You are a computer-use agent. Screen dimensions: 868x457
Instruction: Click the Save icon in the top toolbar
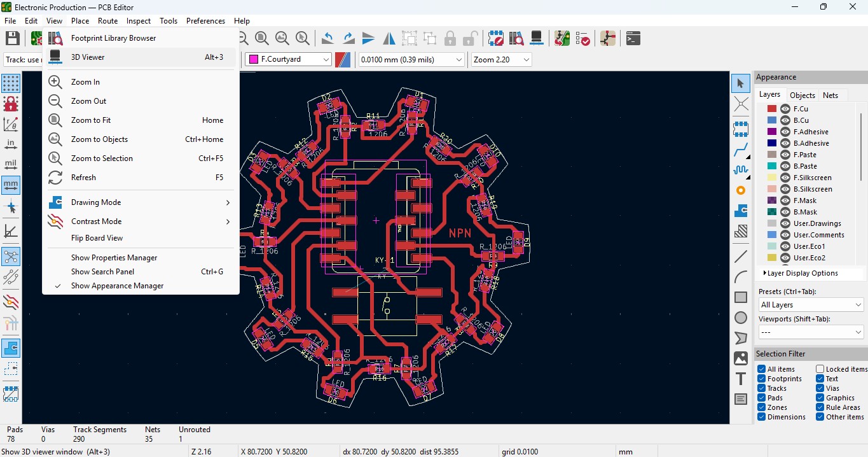[13, 38]
